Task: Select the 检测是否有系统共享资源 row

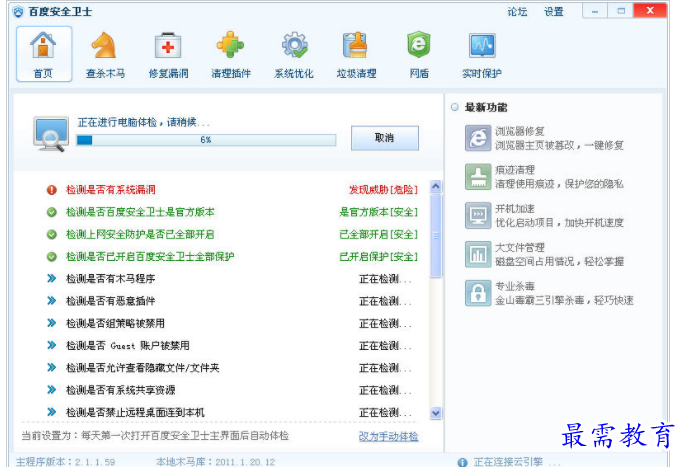Action: click(231, 390)
